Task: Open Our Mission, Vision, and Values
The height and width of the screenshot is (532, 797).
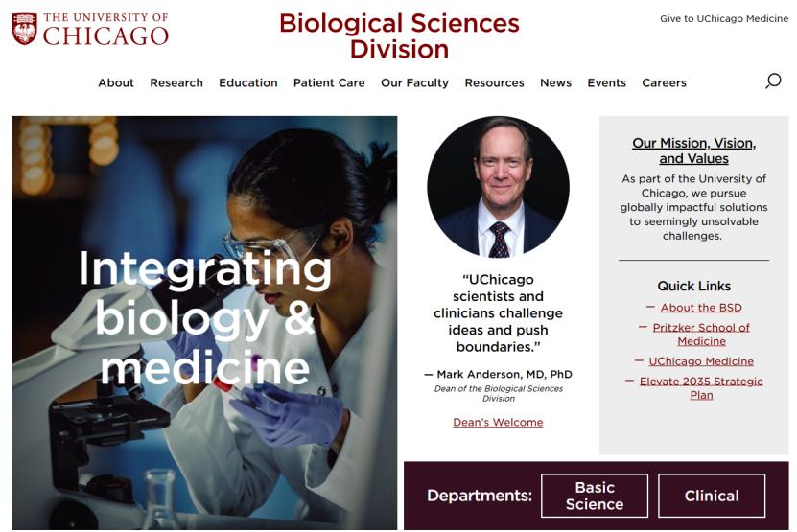Action: point(693,150)
